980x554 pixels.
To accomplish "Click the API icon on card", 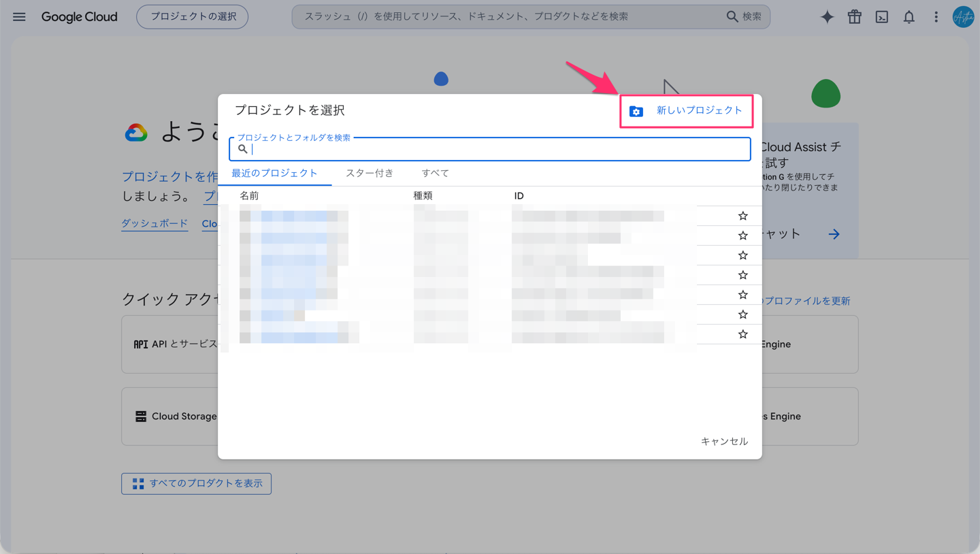I will click(x=141, y=344).
